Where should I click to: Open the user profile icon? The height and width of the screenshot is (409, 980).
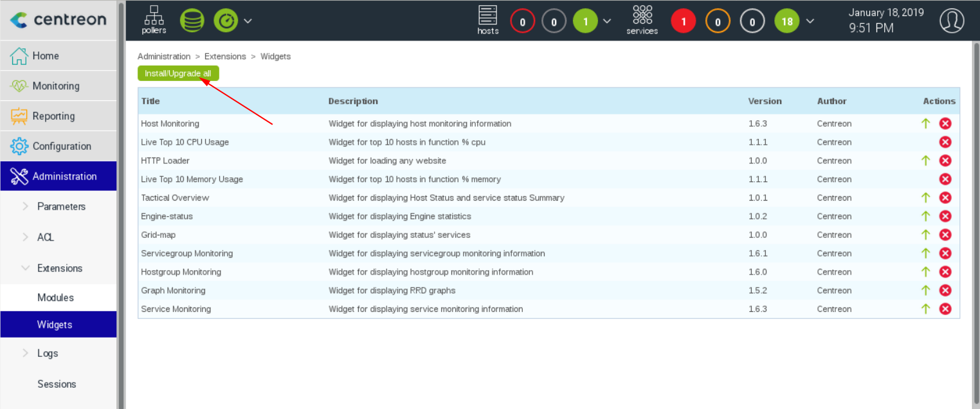click(x=952, y=21)
